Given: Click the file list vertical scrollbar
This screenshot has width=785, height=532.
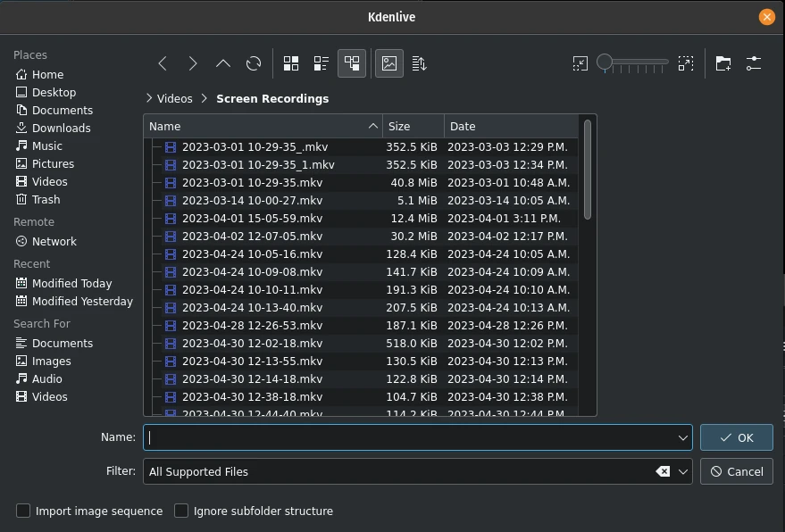Looking at the screenshot, I should 588,170.
